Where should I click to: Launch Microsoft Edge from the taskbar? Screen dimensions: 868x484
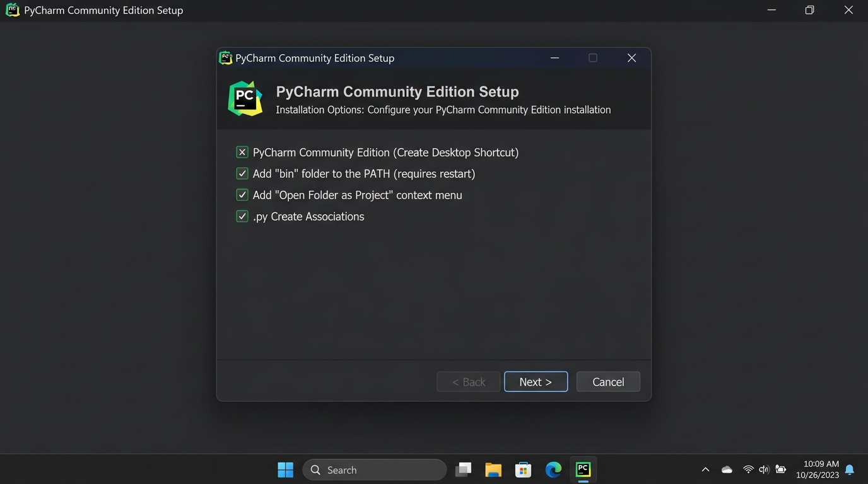point(553,470)
